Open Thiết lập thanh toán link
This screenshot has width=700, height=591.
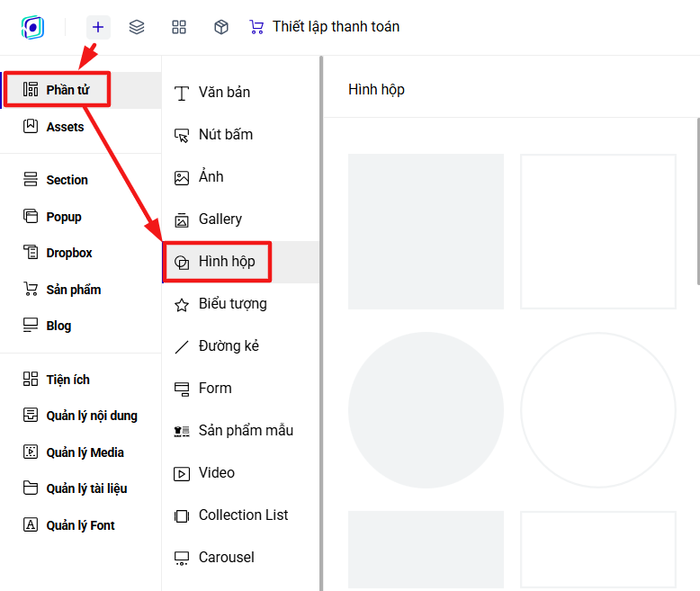coord(336,27)
